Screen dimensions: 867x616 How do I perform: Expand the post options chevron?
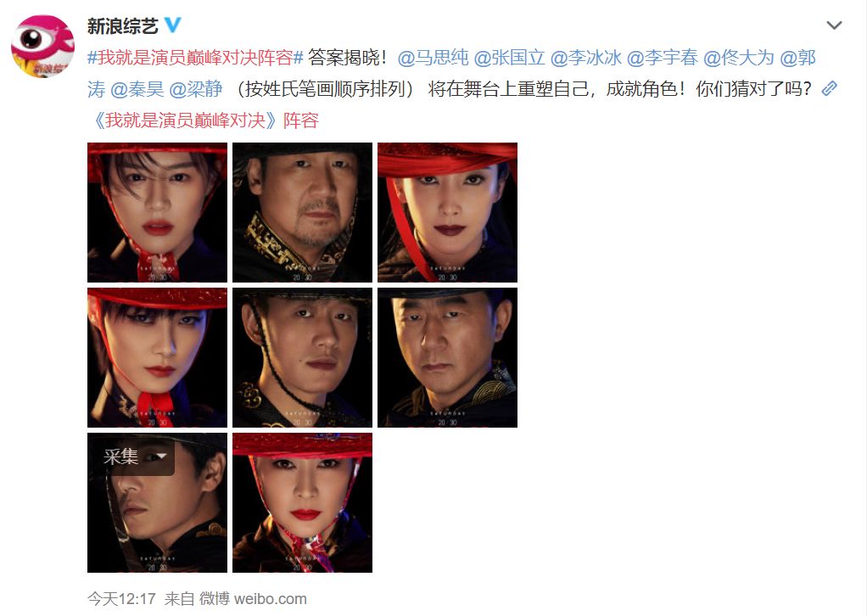click(x=834, y=25)
